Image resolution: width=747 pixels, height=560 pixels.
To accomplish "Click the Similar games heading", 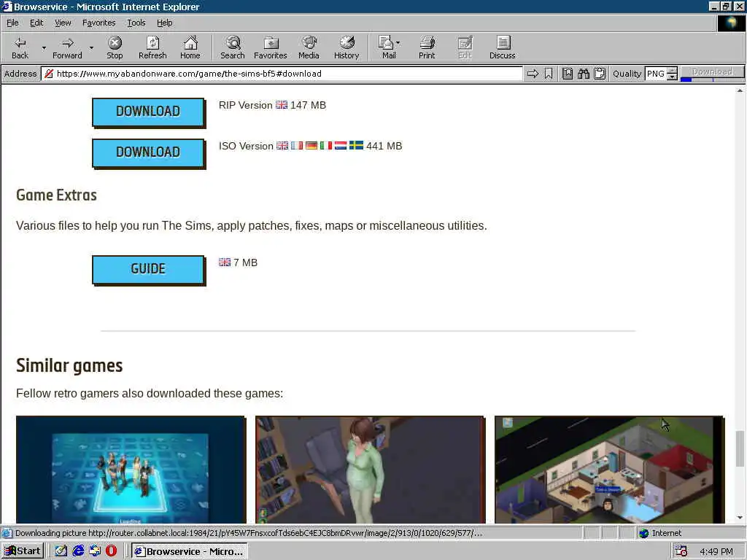I will pos(69,366).
